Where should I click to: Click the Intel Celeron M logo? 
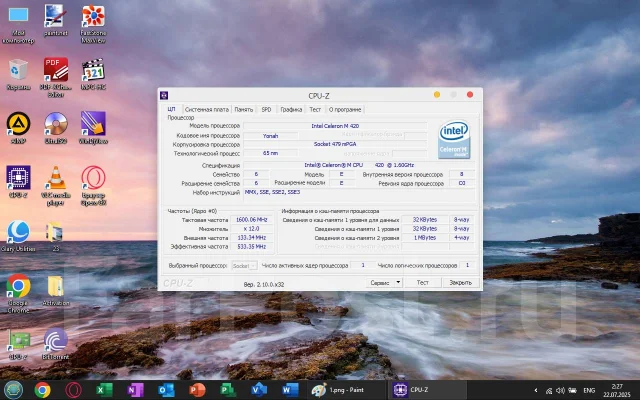(x=454, y=139)
